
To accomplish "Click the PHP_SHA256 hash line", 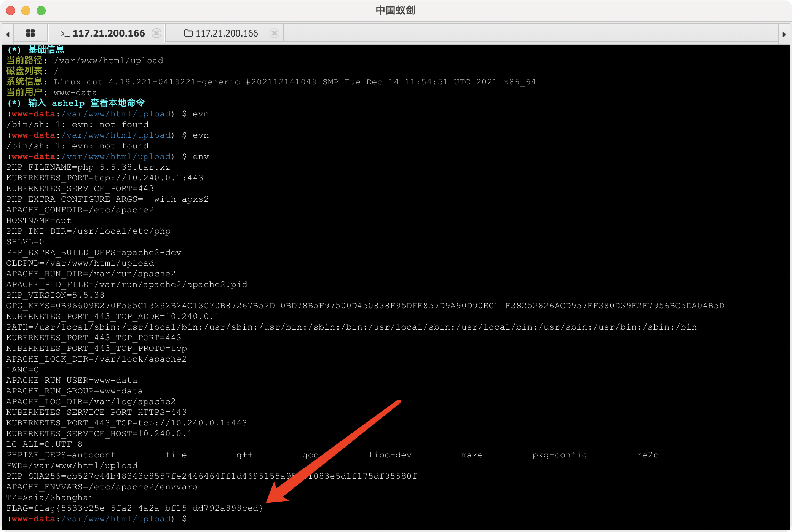I will pyautogui.click(x=212, y=476).
